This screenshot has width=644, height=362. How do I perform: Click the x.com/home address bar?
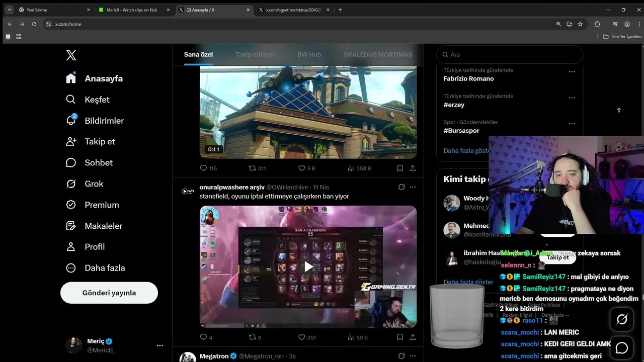297,24
